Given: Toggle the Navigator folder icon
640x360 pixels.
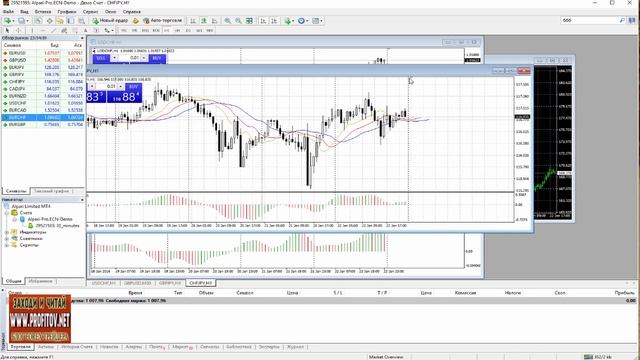Looking at the screenshot, I should [60, 20].
